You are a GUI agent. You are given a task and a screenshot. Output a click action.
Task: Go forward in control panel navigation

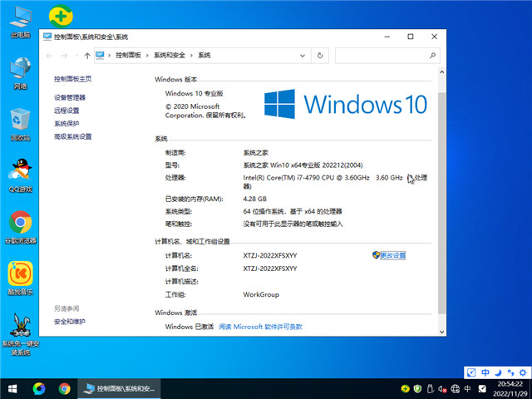click(x=64, y=56)
